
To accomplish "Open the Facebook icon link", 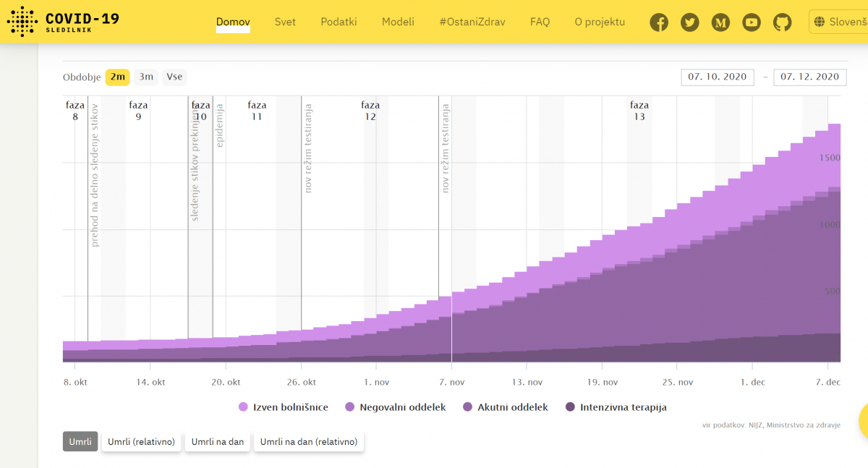I will click(x=659, y=22).
